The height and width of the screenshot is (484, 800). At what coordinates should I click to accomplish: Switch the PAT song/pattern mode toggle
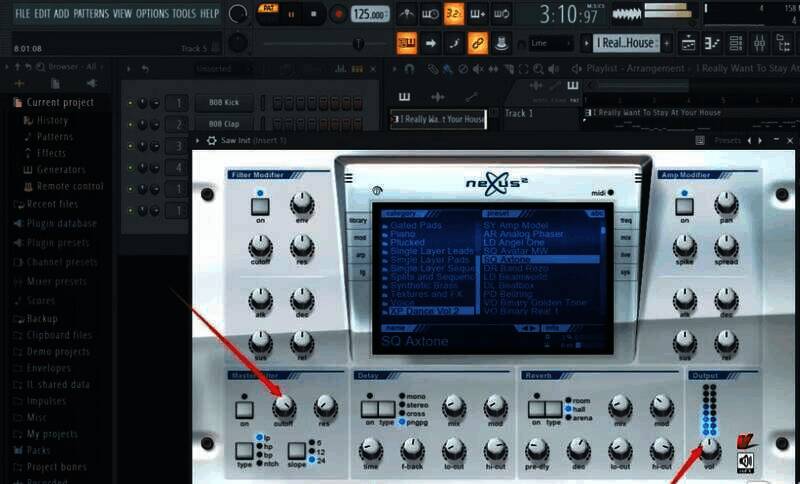[268, 9]
